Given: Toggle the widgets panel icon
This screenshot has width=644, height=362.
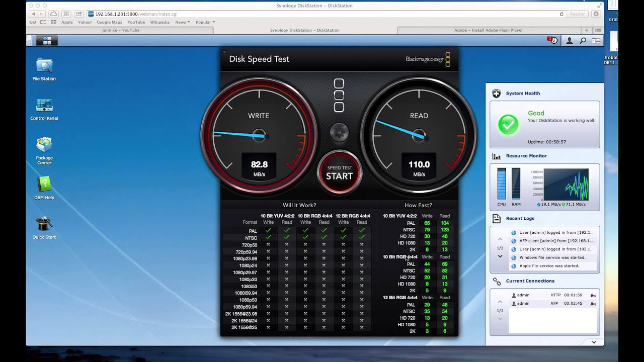Looking at the screenshot, I should pos(596,41).
